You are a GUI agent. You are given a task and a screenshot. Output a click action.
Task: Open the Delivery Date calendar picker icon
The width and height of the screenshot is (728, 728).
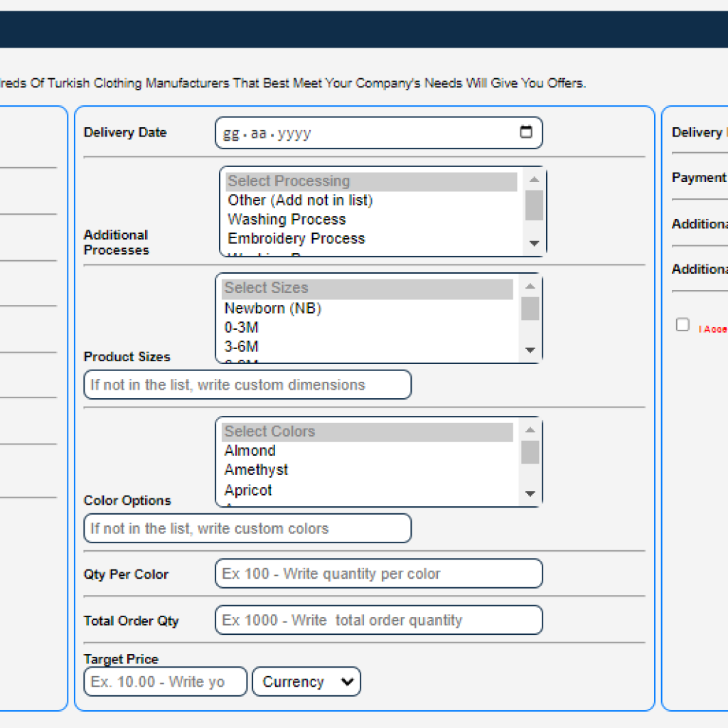(x=526, y=132)
